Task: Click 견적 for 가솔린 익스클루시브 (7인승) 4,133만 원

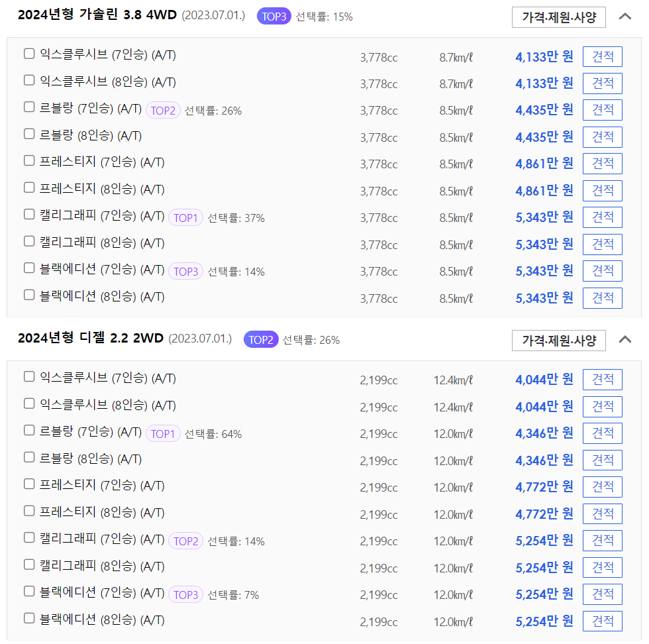Action: [x=602, y=56]
